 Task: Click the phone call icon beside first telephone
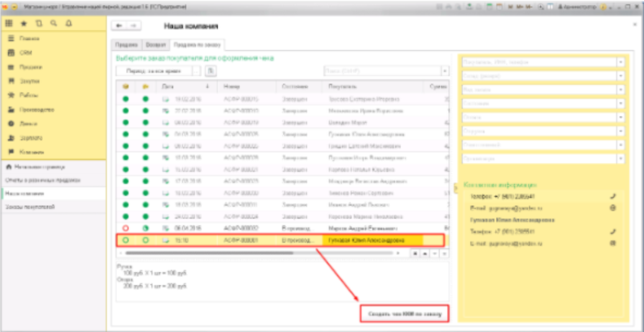click(613, 196)
